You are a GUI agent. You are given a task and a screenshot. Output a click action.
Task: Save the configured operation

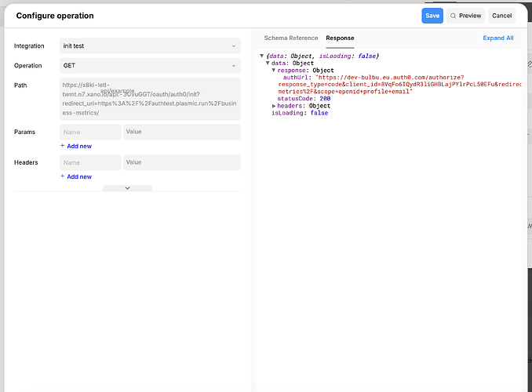point(432,16)
